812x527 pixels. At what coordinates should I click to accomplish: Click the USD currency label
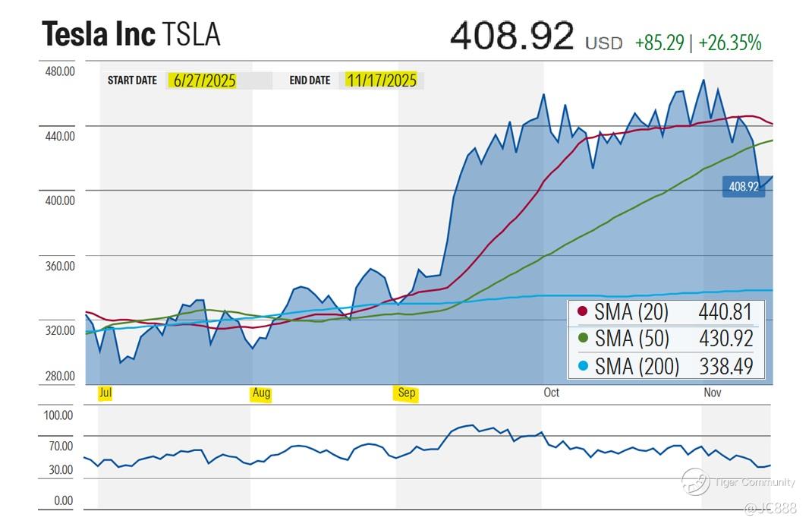604,43
